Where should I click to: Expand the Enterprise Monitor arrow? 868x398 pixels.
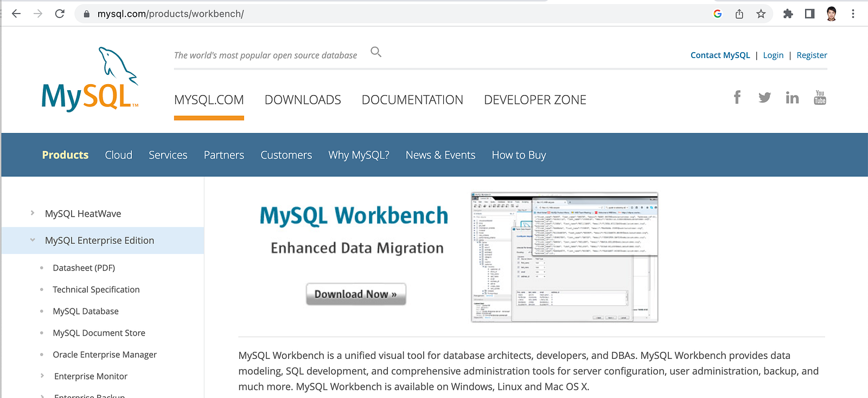pyautogui.click(x=42, y=376)
